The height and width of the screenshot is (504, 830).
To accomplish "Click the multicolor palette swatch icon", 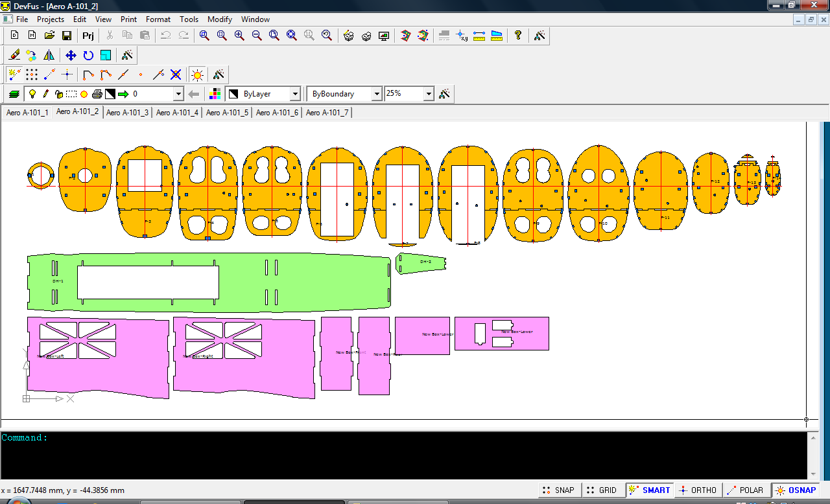I will [x=215, y=95].
